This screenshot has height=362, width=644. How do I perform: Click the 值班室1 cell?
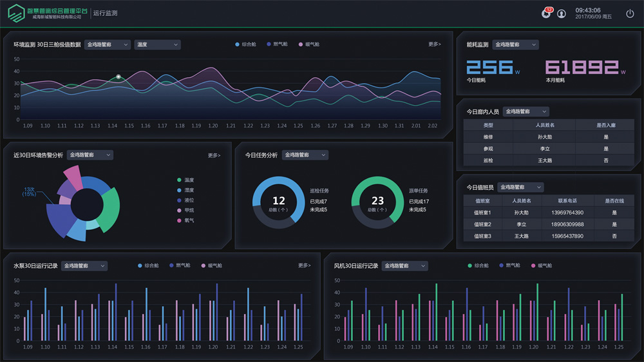click(482, 213)
